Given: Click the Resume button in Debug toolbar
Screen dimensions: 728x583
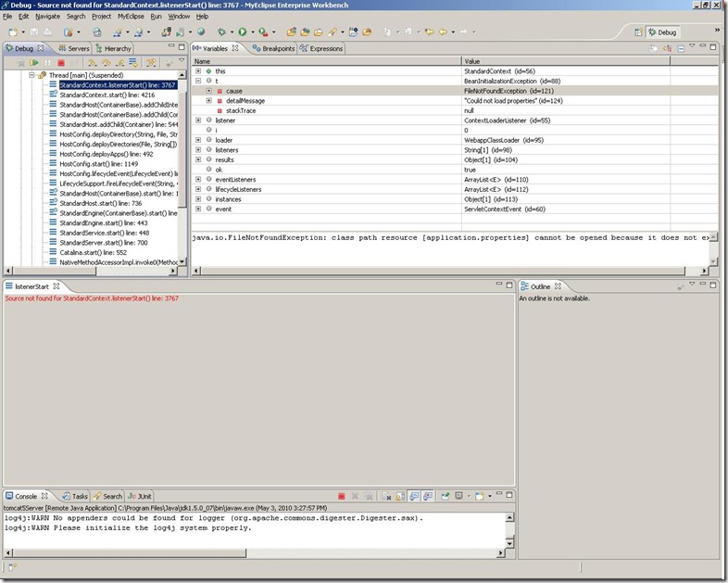Looking at the screenshot, I should tap(34, 63).
